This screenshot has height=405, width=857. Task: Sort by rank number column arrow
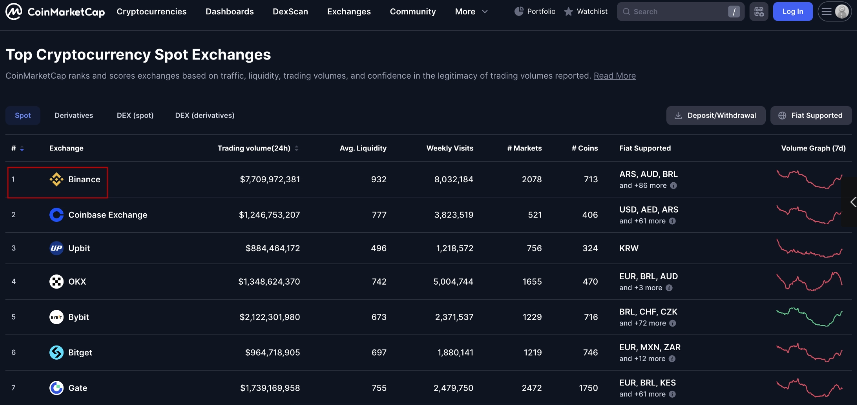(22, 149)
